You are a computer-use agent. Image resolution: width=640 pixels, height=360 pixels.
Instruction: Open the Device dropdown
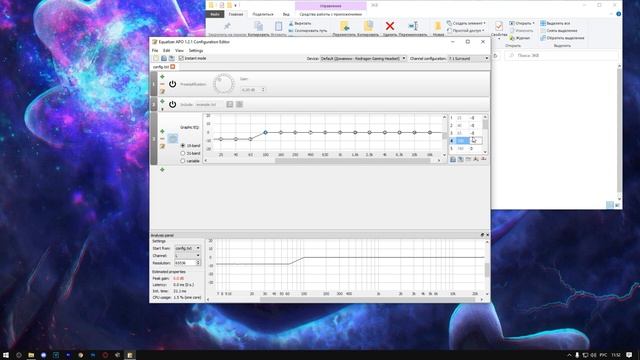(363, 58)
